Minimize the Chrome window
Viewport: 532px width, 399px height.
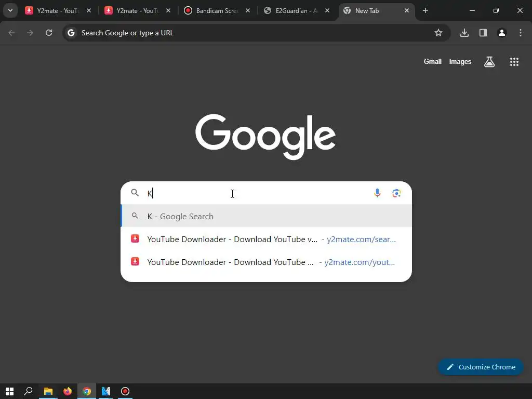pos(472,10)
